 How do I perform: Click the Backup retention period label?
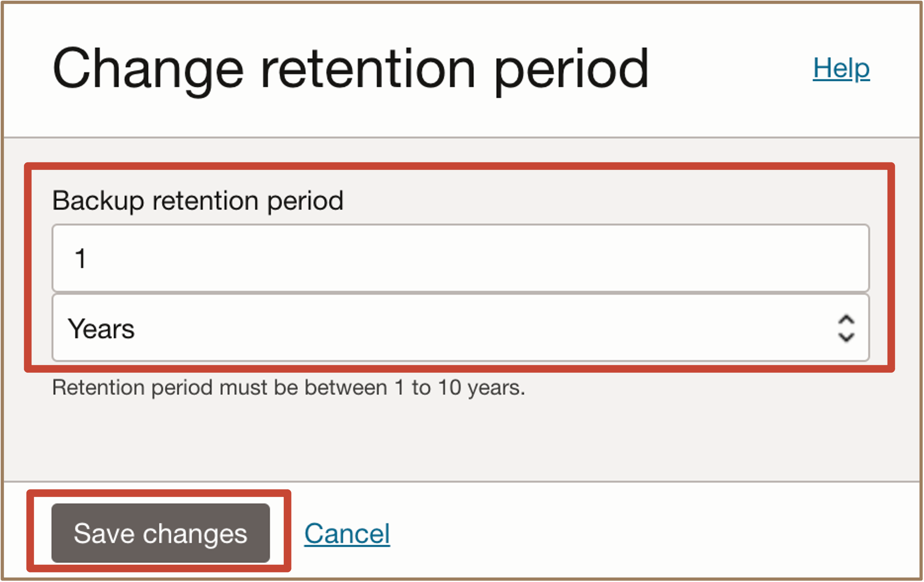coord(198,200)
